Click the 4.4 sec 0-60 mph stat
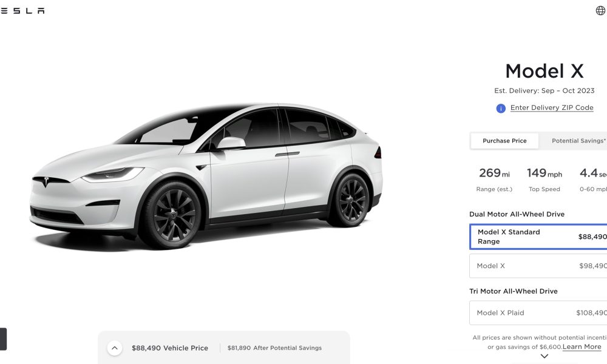The height and width of the screenshot is (364, 607). tap(593, 179)
